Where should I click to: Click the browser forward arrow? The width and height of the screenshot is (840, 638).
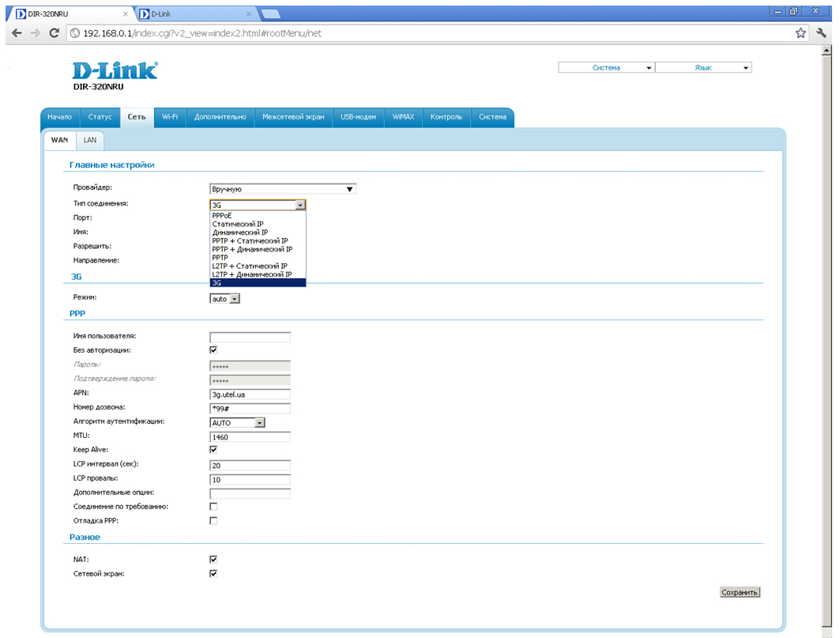coord(35,33)
